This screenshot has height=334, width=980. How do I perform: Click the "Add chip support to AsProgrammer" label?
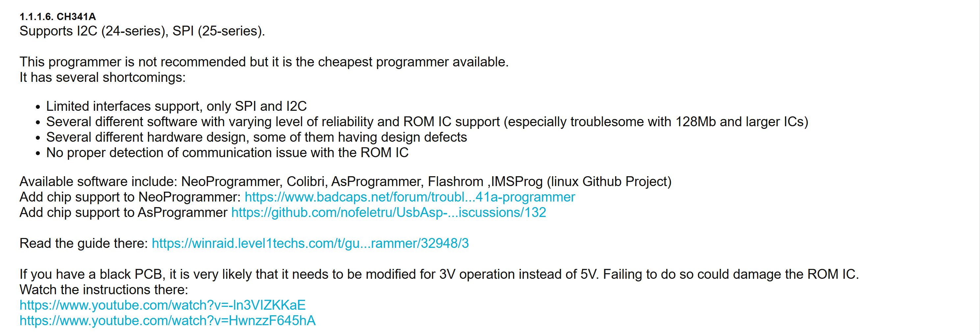(x=123, y=212)
